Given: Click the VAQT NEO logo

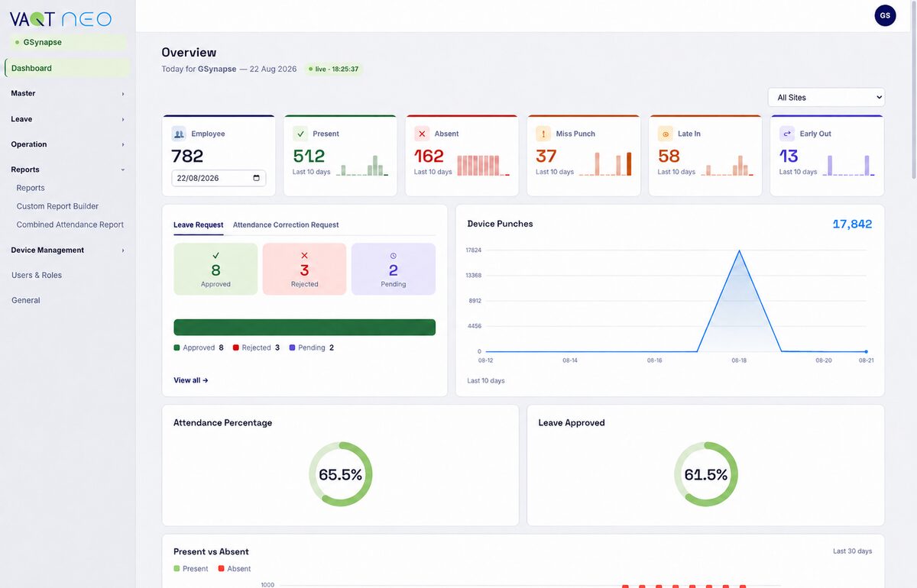Looking at the screenshot, I should point(60,19).
